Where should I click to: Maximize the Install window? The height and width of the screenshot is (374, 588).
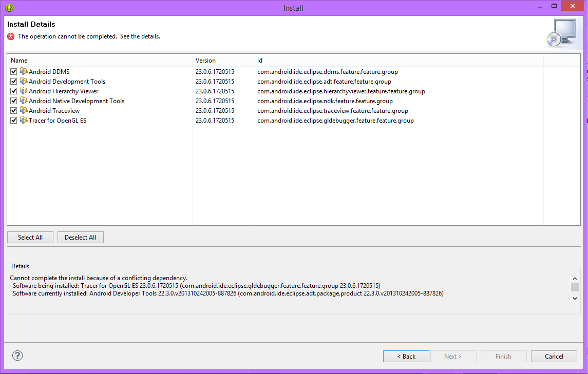[x=554, y=6]
